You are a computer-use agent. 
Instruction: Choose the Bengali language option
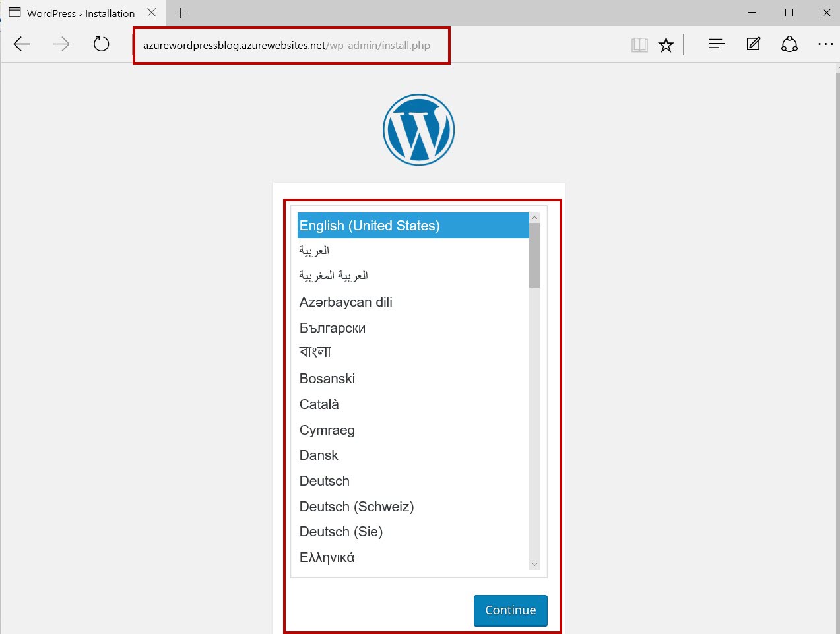pyautogui.click(x=413, y=353)
